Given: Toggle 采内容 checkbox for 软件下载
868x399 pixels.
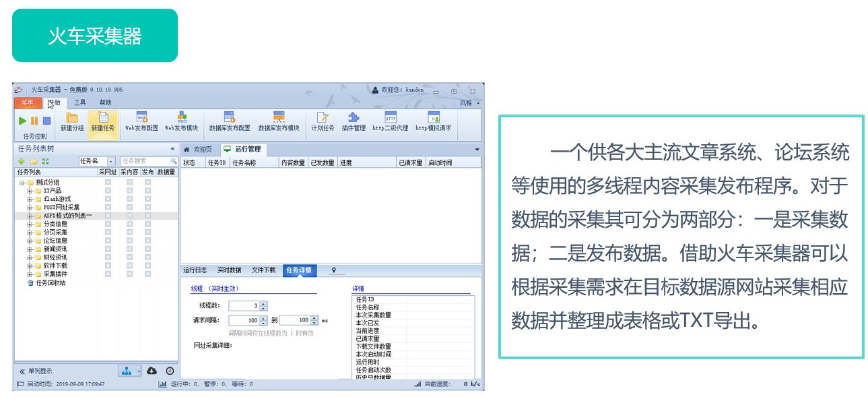Looking at the screenshot, I should click(129, 266).
